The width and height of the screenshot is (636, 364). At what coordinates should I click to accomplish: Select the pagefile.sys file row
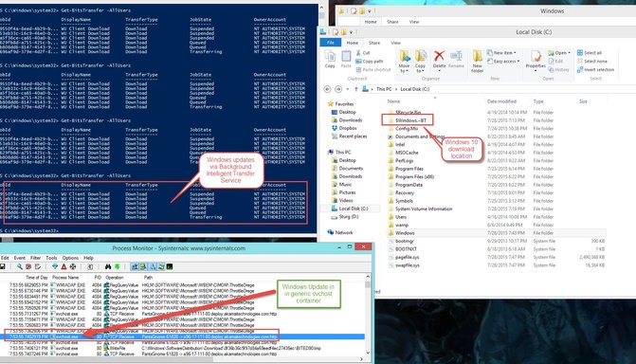tap(496, 257)
